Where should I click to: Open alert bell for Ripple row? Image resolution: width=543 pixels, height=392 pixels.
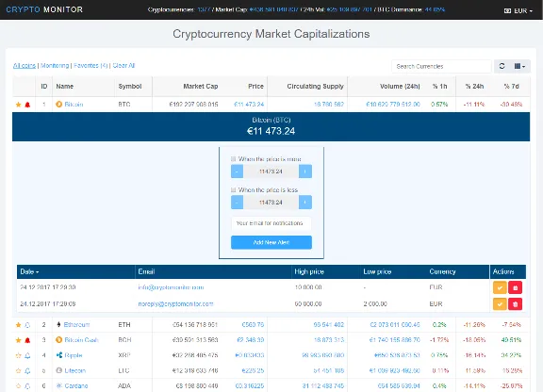pos(27,355)
